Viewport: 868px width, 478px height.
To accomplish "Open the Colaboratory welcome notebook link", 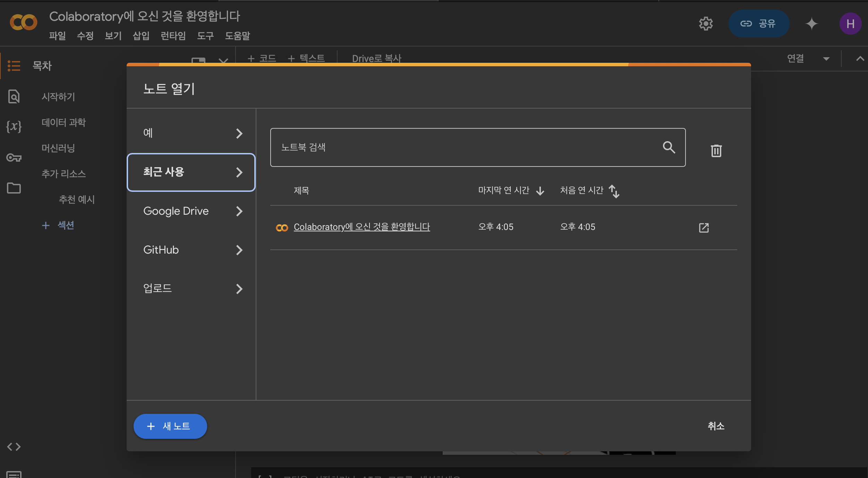I will click(361, 227).
